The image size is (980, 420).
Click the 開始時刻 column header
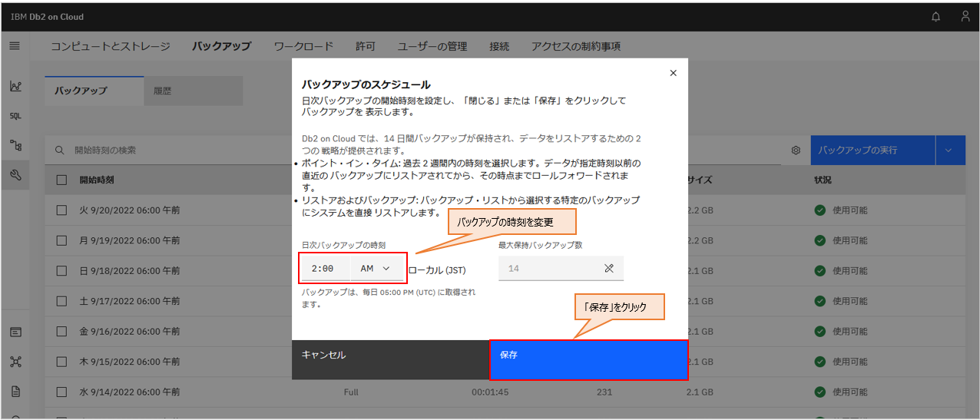pyautogui.click(x=97, y=180)
